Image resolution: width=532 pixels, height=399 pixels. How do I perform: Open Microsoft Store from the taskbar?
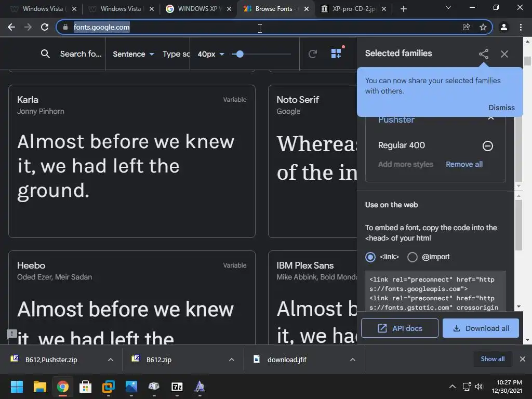click(86, 387)
